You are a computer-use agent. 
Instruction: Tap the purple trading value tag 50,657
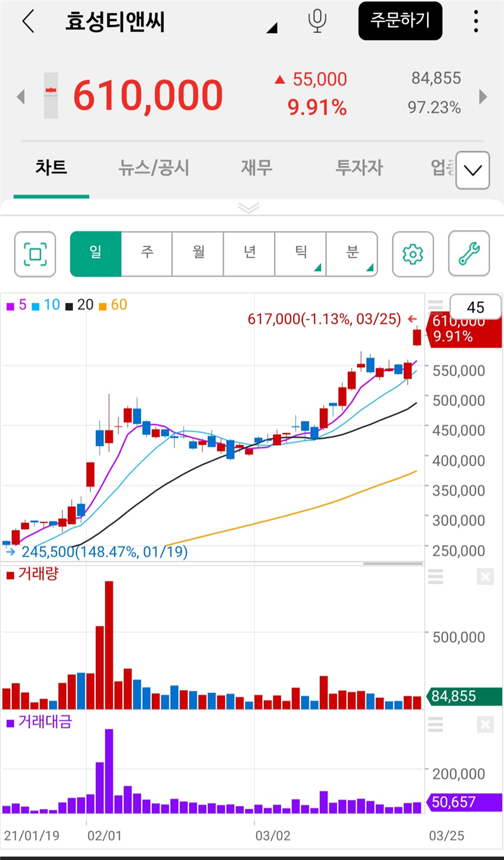pos(465,802)
